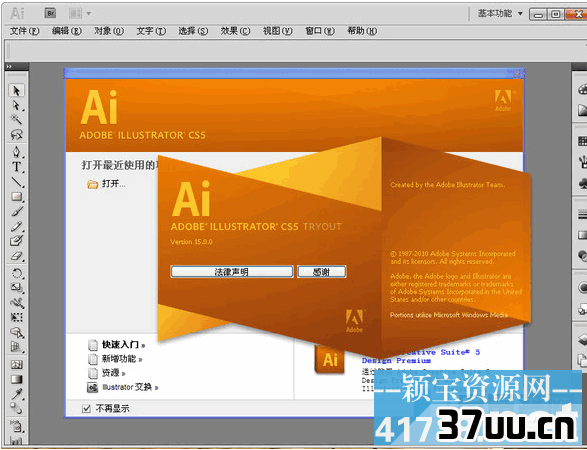The image size is (587, 450).
Task: Open the 视图(V) menu
Action: 277,31
